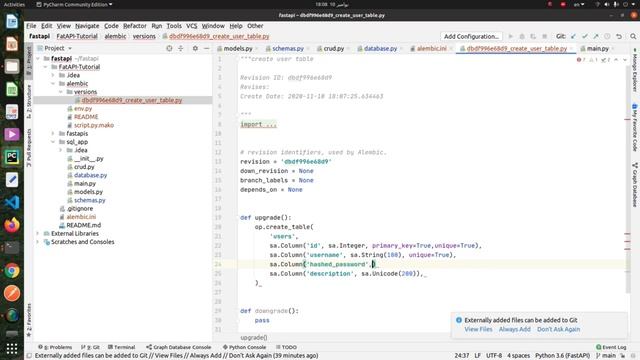
Task: Click Always Add link in notification
Action: (x=514, y=329)
